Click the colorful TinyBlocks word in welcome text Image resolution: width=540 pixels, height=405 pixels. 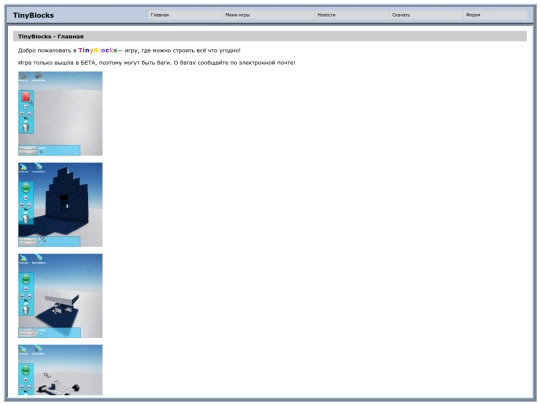[98, 50]
